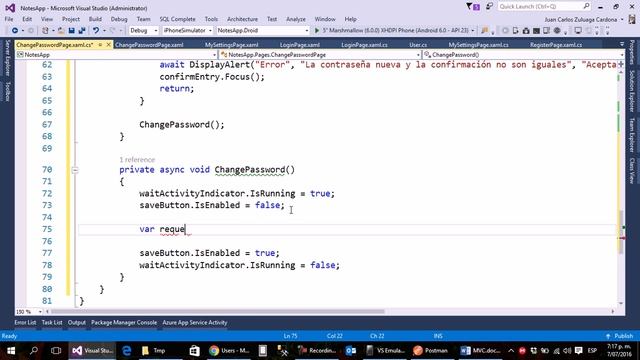The width and height of the screenshot is (640, 360).
Task: Open Task View on the taskbar
Action: (x=56, y=351)
